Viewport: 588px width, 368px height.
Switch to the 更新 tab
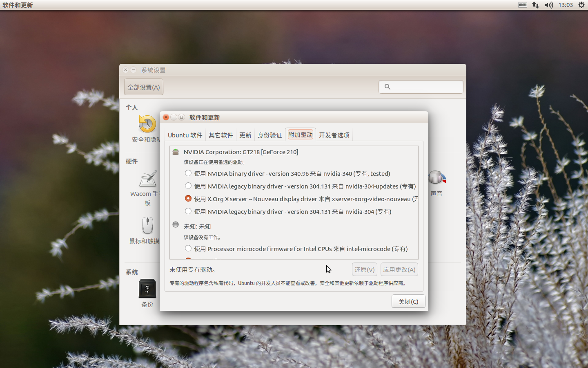[245, 135]
